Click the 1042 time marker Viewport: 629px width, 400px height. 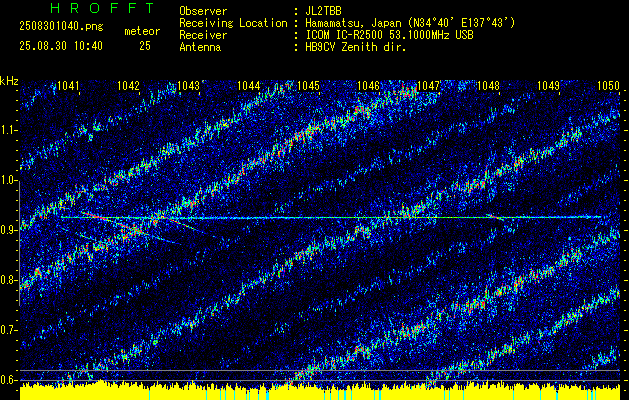128,85
